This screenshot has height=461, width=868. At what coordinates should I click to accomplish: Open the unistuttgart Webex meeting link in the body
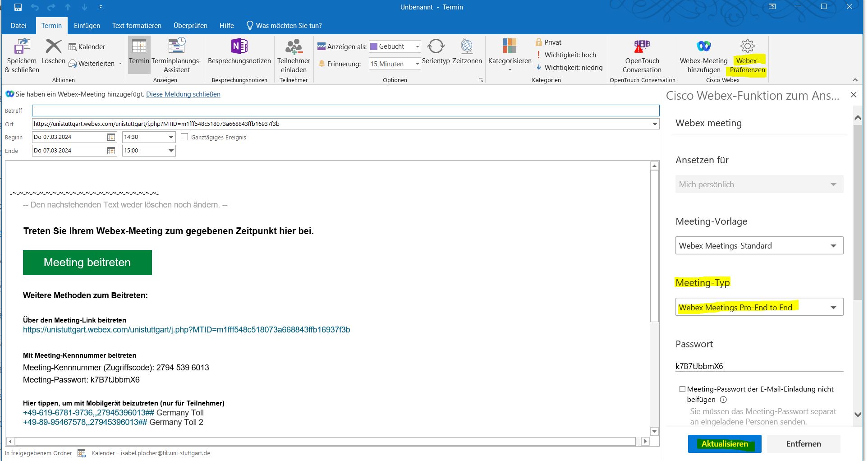pyautogui.click(x=186, y=330)
